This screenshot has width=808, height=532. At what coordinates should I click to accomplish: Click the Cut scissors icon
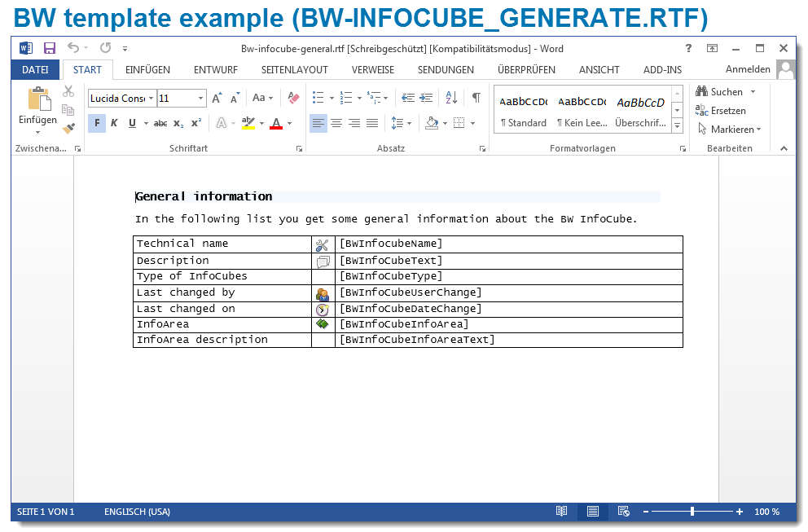tap(68, 92)
